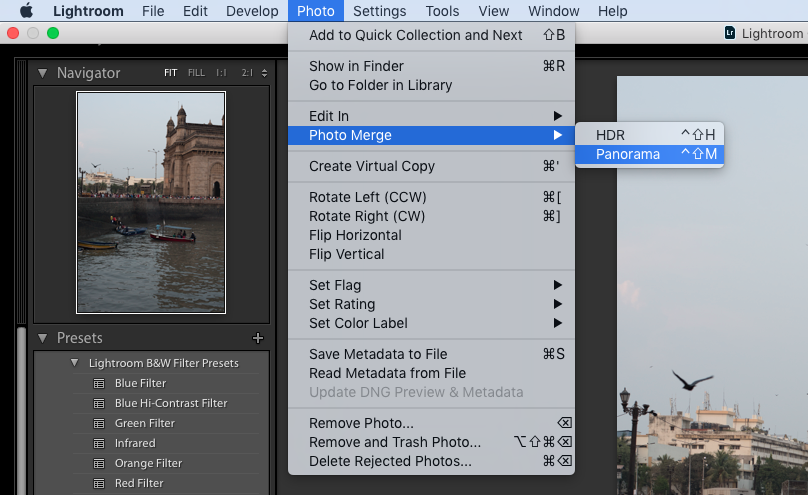Choose Panorama from Photo Merge submenu
The width and height of the screenshot is (808, 495).
point(649,154)
